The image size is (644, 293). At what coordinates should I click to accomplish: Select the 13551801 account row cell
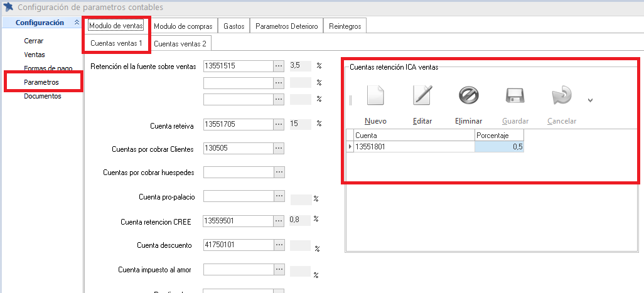(413, 146)
